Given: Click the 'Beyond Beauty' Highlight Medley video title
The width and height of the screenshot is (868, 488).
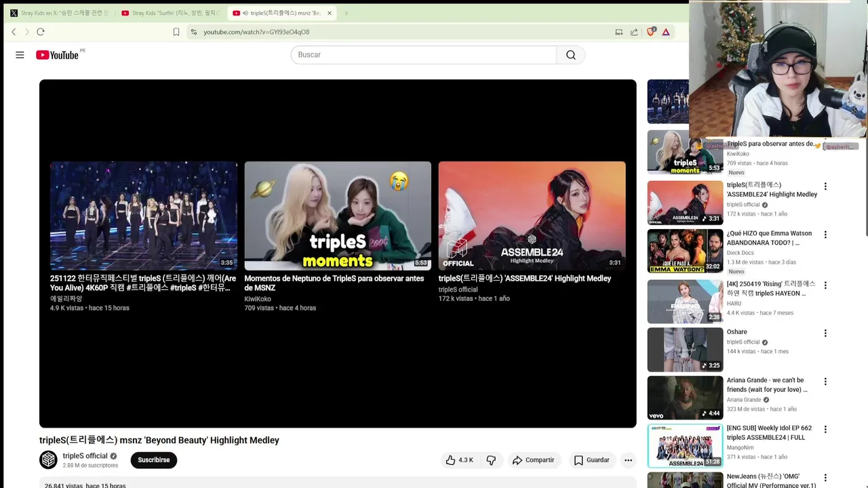Looking at the screenshot, I should tap(159, 440).
